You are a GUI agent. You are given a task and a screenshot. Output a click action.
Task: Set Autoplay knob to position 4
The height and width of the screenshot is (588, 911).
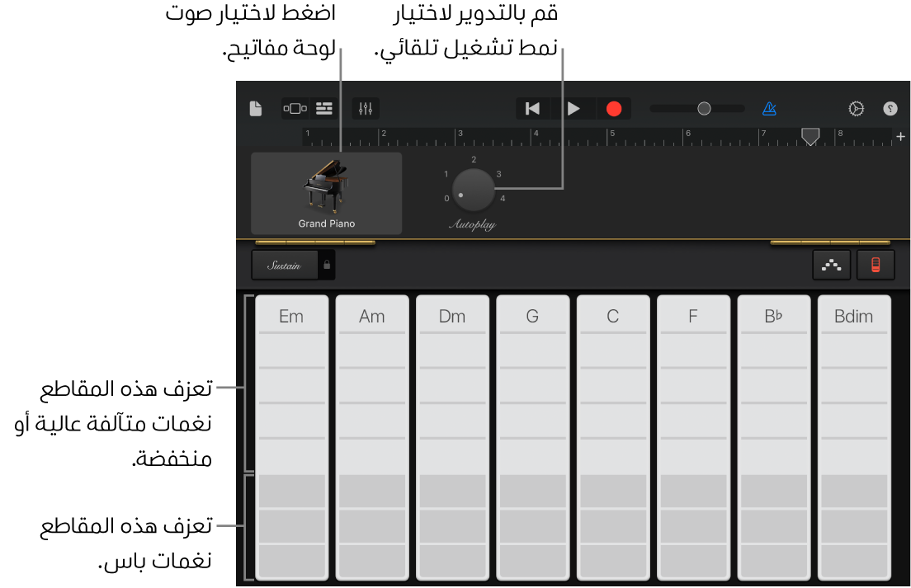(x=503, y=199)
